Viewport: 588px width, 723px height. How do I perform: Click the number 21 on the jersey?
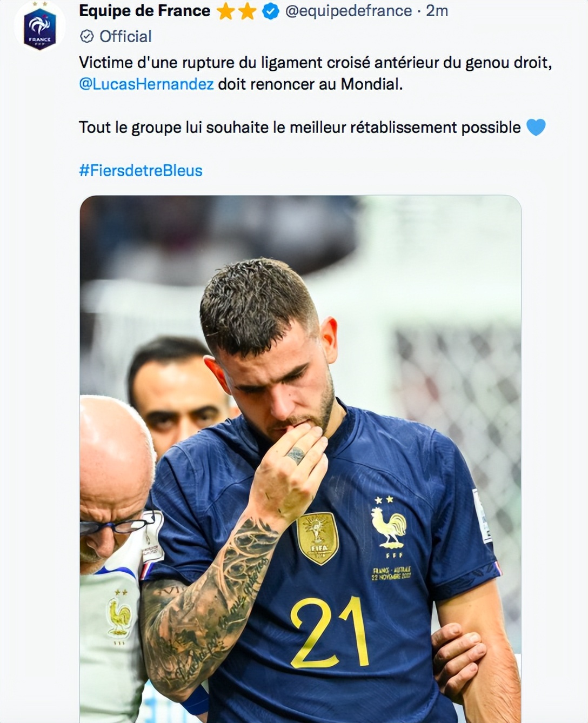pyautogui.click(x=329, y=632)
